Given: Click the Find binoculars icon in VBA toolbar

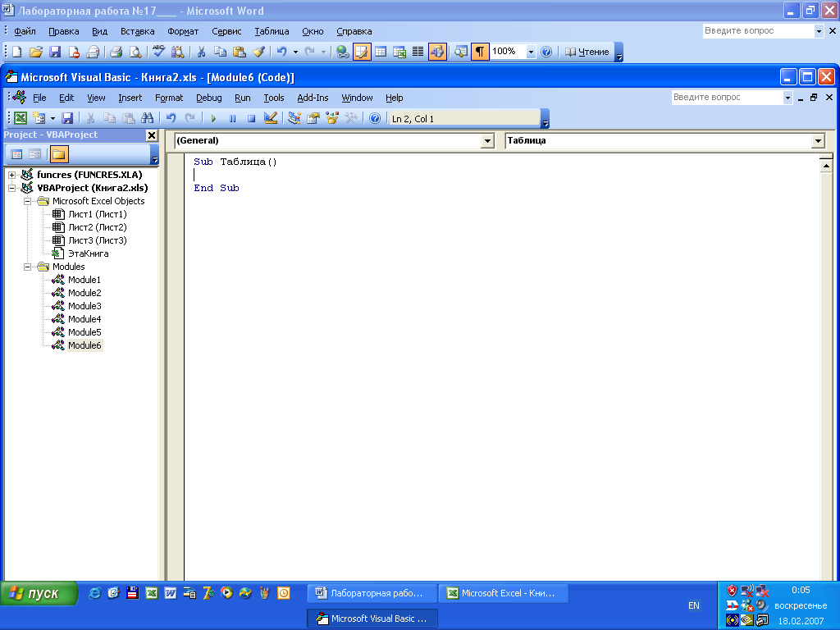Looking at the screenshot, I should pos(148,118).
